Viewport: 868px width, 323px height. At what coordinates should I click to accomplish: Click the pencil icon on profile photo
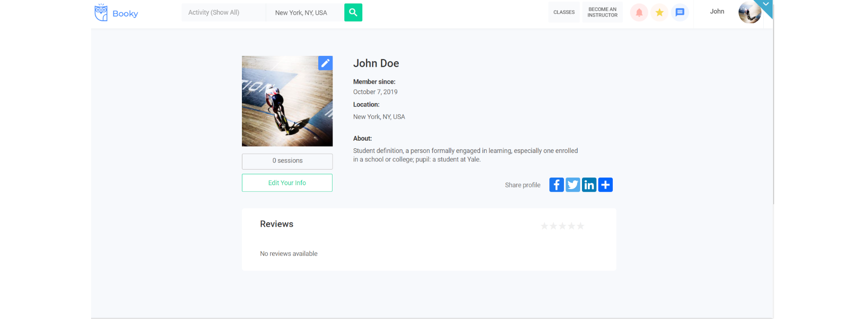(325, 63)
